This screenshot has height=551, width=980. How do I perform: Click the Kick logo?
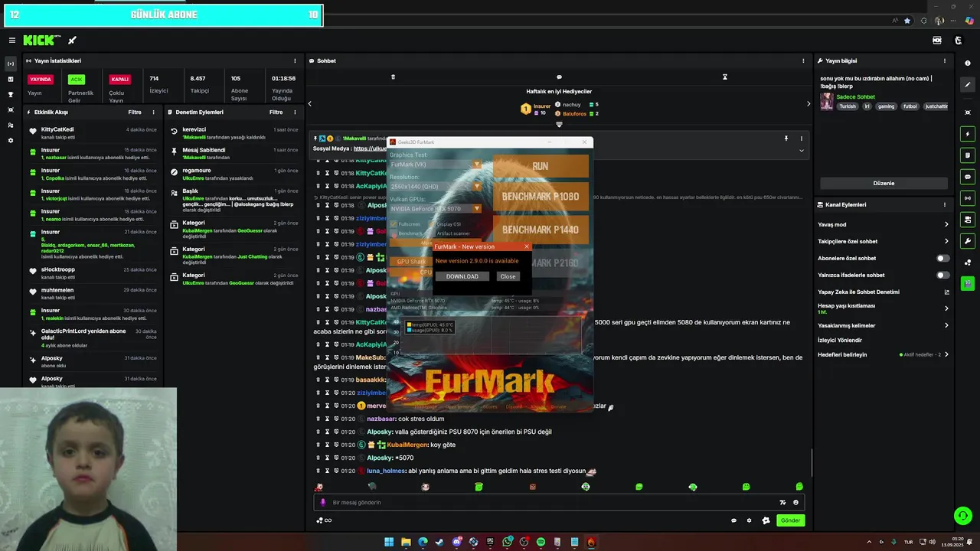point(39,41)
